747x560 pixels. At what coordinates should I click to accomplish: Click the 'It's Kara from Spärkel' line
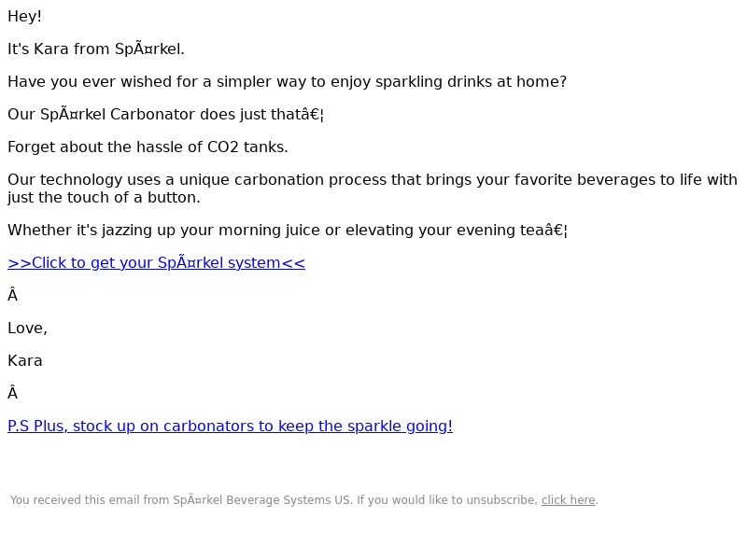click(x=96, y=49)
